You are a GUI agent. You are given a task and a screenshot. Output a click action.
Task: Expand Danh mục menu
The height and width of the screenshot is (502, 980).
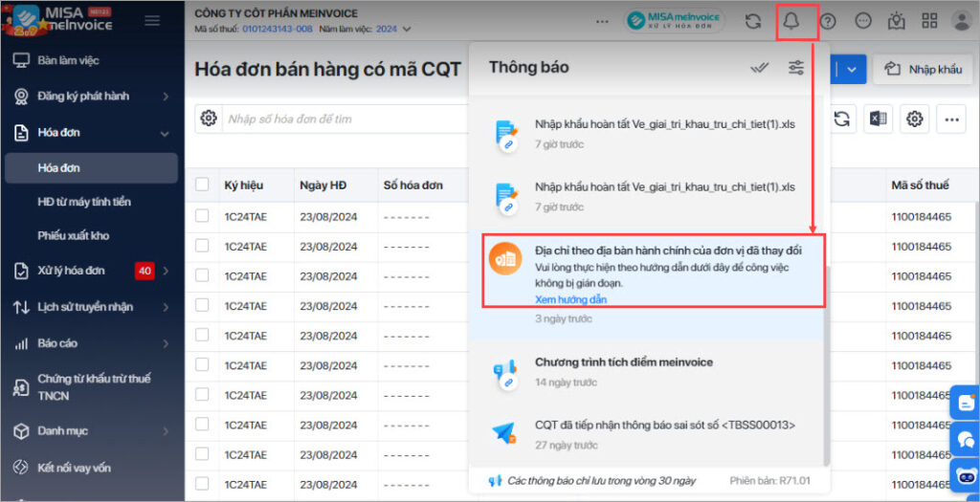pos(91,431)
